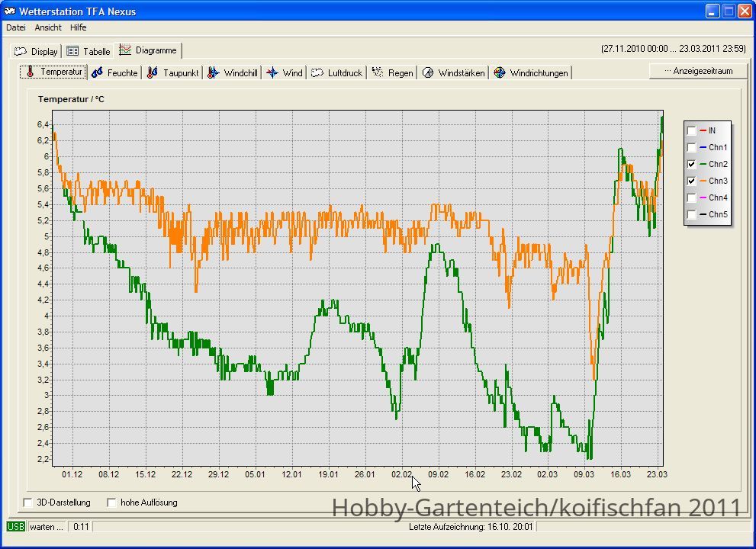Click the '09.02' date label on x-axis

438,474
